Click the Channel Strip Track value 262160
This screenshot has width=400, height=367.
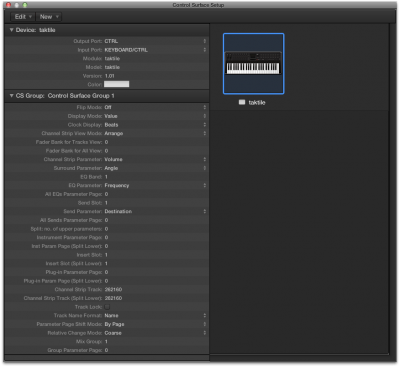coord(113,289)
